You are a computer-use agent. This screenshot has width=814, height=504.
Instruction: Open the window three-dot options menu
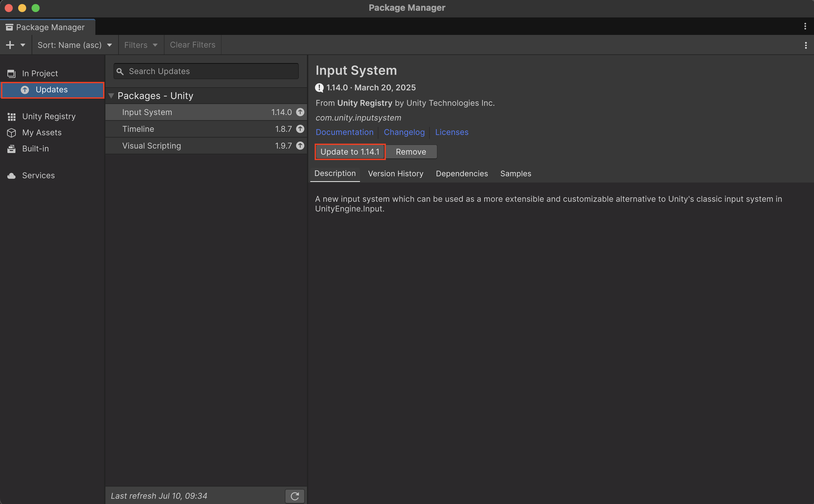point(806,27)
